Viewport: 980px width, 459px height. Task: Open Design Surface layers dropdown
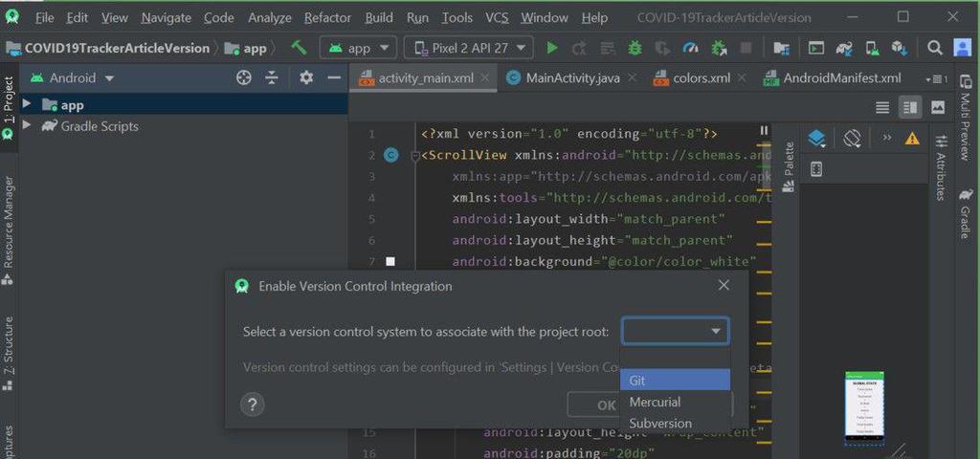point(817,139)
